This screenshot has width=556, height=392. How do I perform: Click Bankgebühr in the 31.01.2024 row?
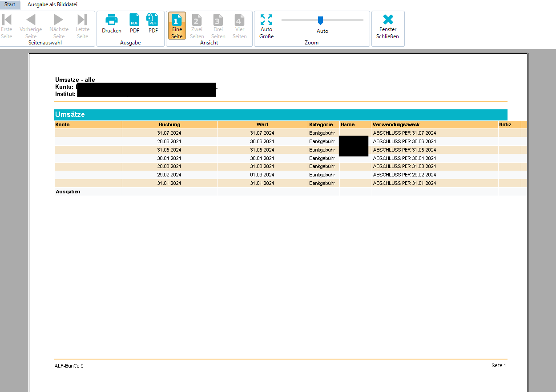[x=322, y=183]
